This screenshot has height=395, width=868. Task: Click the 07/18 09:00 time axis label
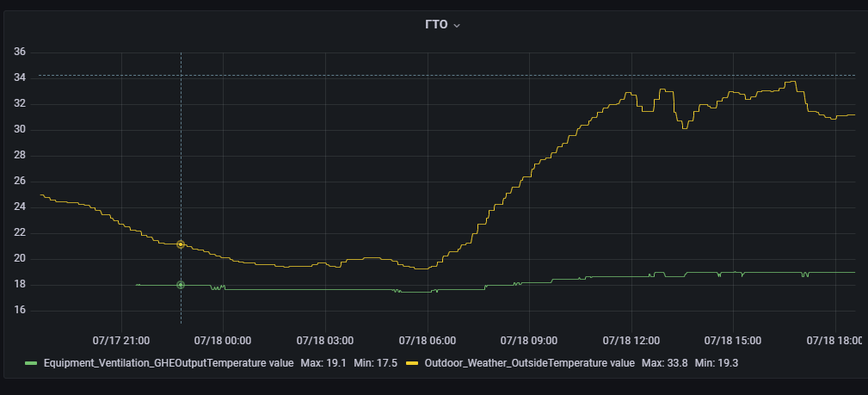(529, 340)
